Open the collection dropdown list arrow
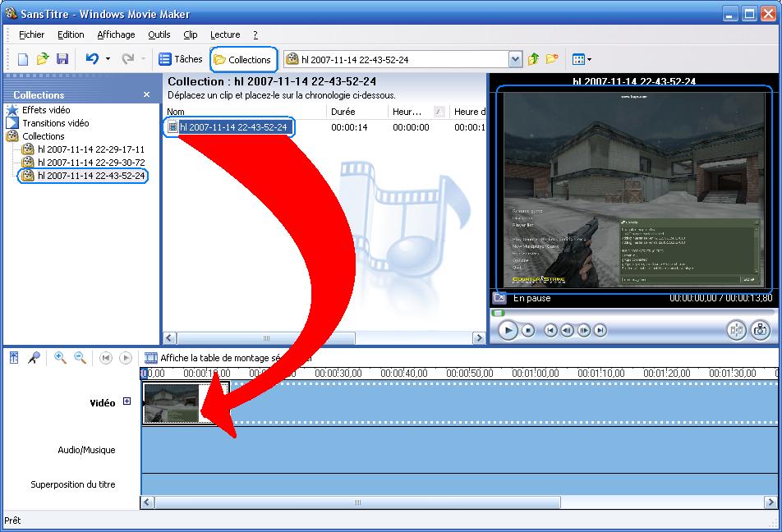The width and height of the screenshot is (782, 532). point(515,59)
